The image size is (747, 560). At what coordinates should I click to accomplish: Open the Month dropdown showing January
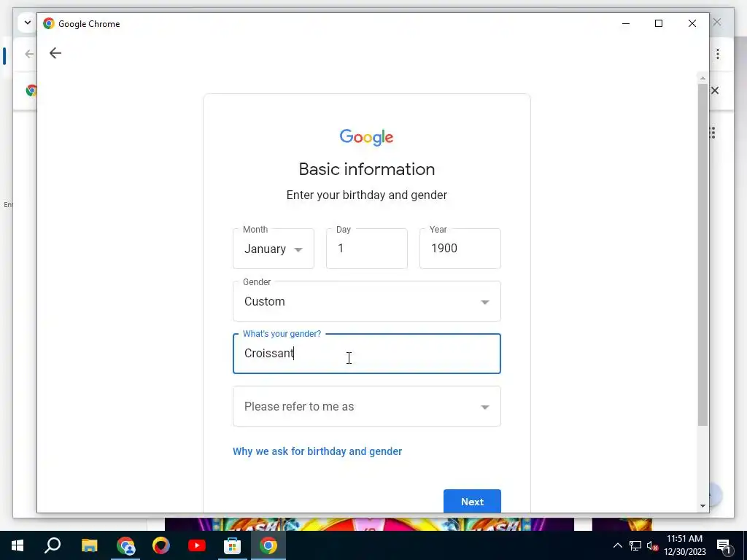pos(274,249)
